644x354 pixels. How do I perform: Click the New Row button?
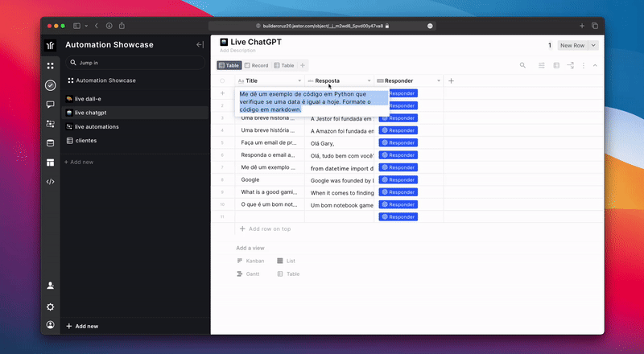pyautogui.click(x=572, y=45)
